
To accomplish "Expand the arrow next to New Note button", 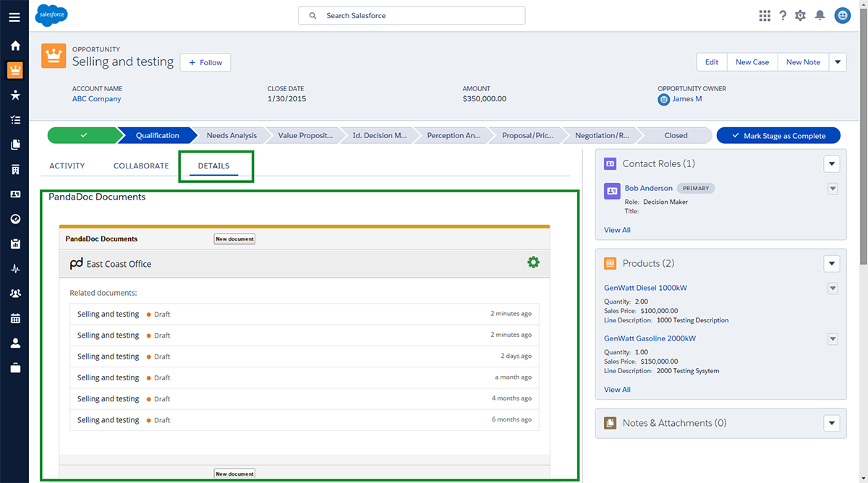I will [837, 62].
